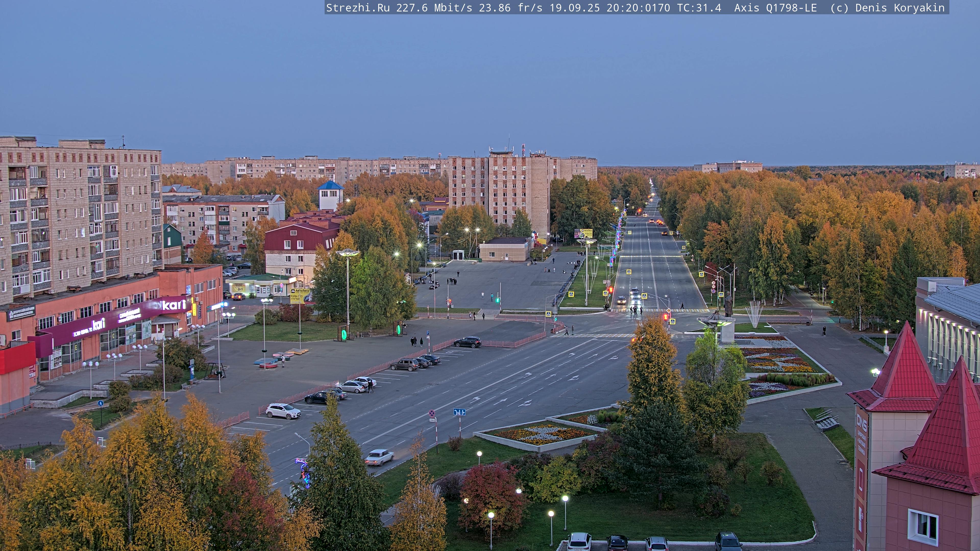Click the white sedan driving on road
The height and width of the screenshot is (551, 980).
pos(379,457)
